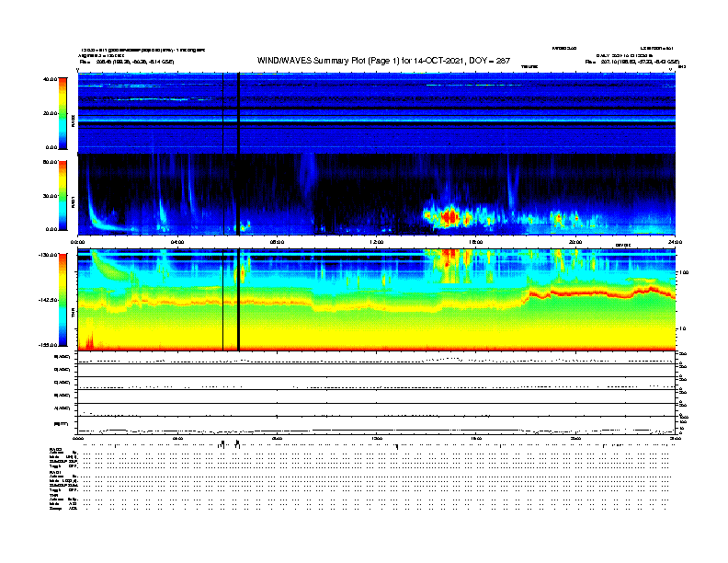Click the red plasma line after 18:00 in TNR panel
Screen dimensions: 728x563
[602, 293]
